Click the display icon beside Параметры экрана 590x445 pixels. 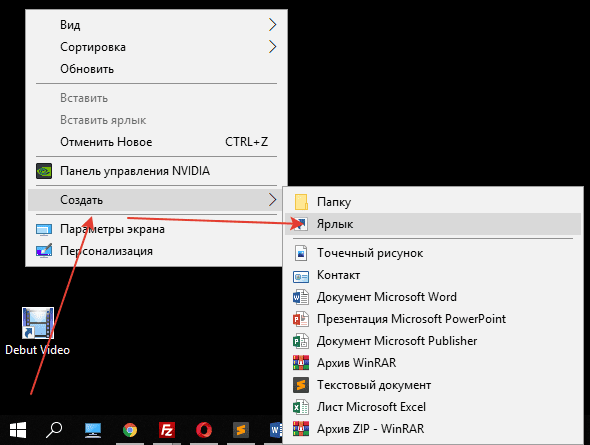coord(44,229)
